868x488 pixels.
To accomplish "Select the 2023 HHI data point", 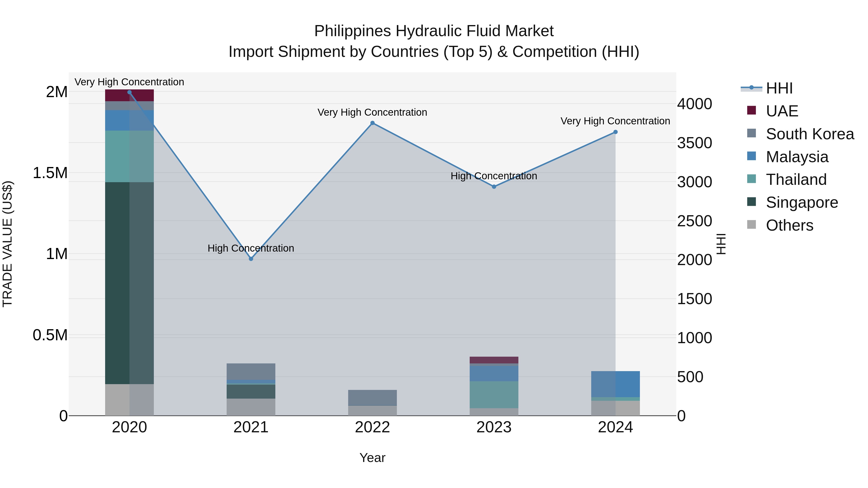I will (494, 187).
